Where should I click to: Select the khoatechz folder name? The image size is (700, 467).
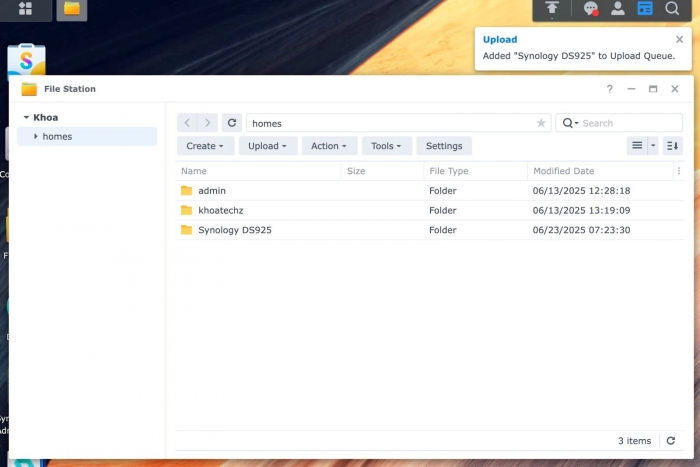click(x=221, y=210)
